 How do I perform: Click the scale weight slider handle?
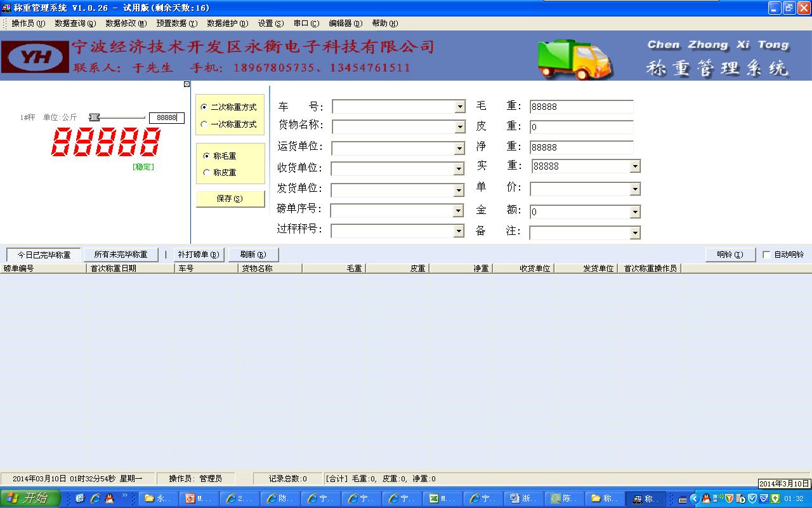click(95, 117)
